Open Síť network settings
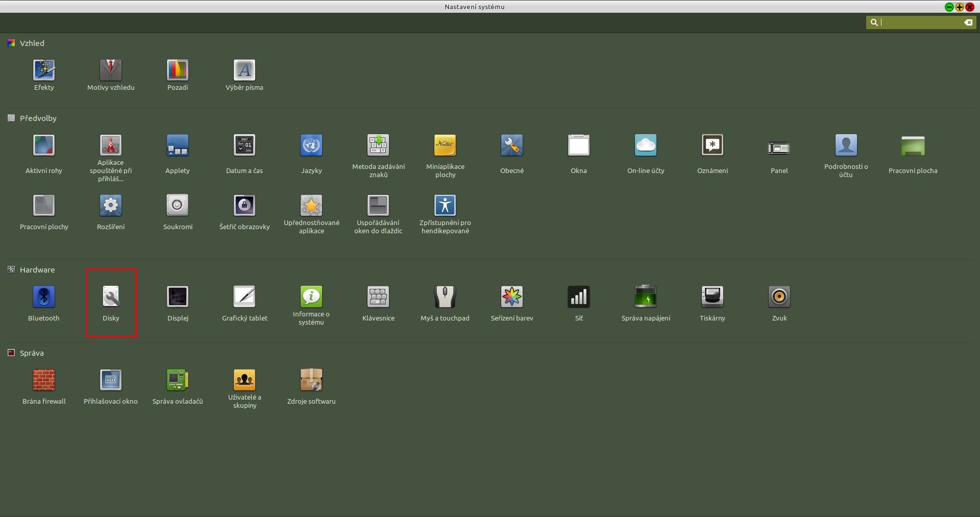This screenshot has width=980, height=517. [x=579, y=297]
